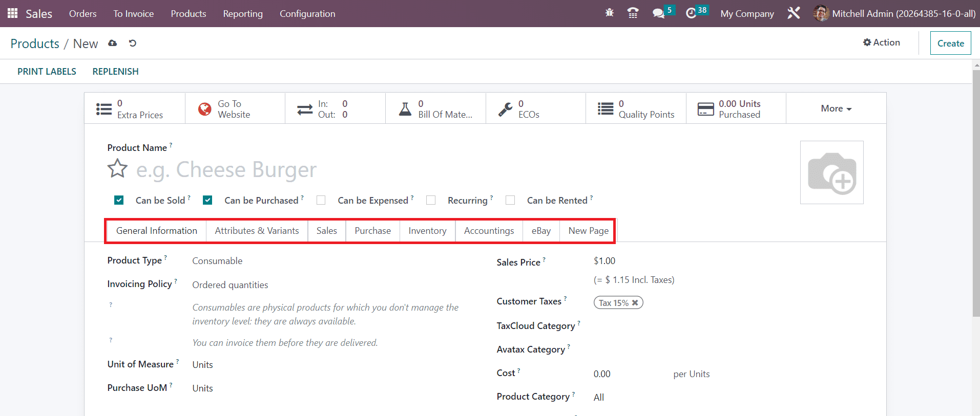Enable the Can be Rented checkbox
This screenshot has width=980, height=416.
click(x=510, y=200)
